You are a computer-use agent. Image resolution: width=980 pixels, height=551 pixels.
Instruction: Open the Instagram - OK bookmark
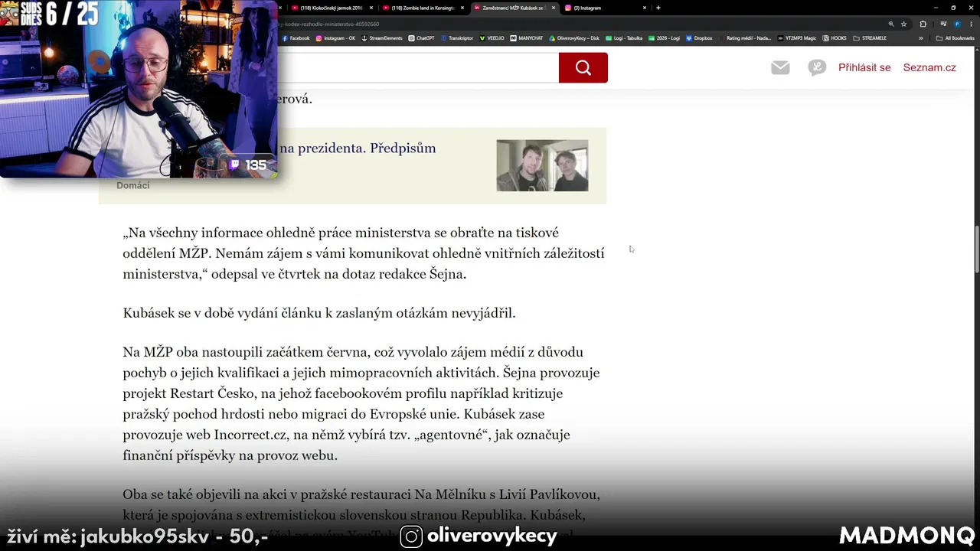[x=336, y=37]
